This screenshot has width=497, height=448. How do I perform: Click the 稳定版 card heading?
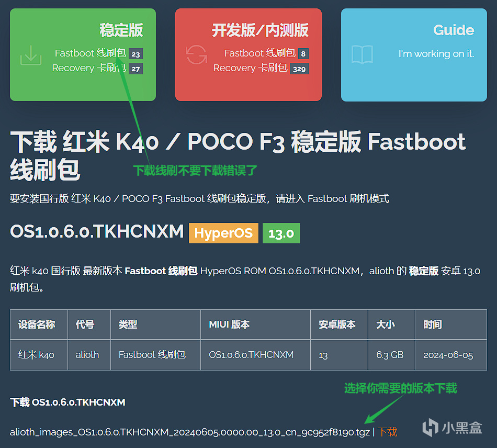click(121, 30)
